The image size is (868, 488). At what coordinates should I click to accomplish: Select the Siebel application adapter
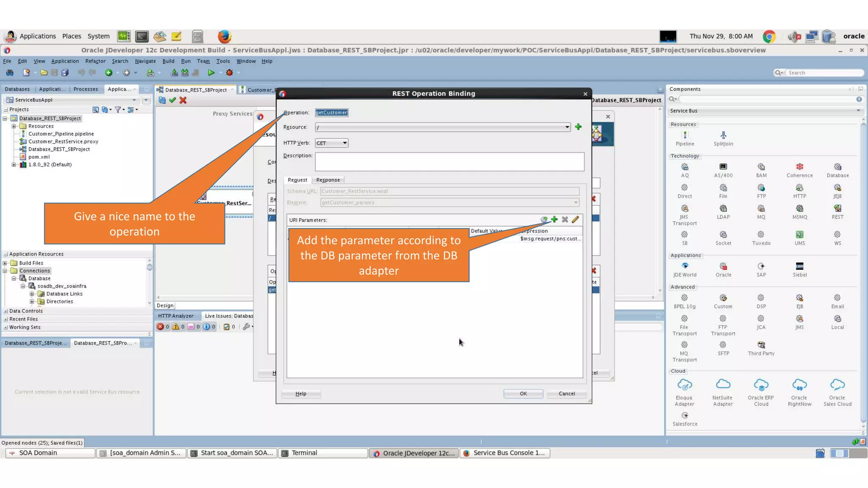pyautogui.click(x=799, y=270)
